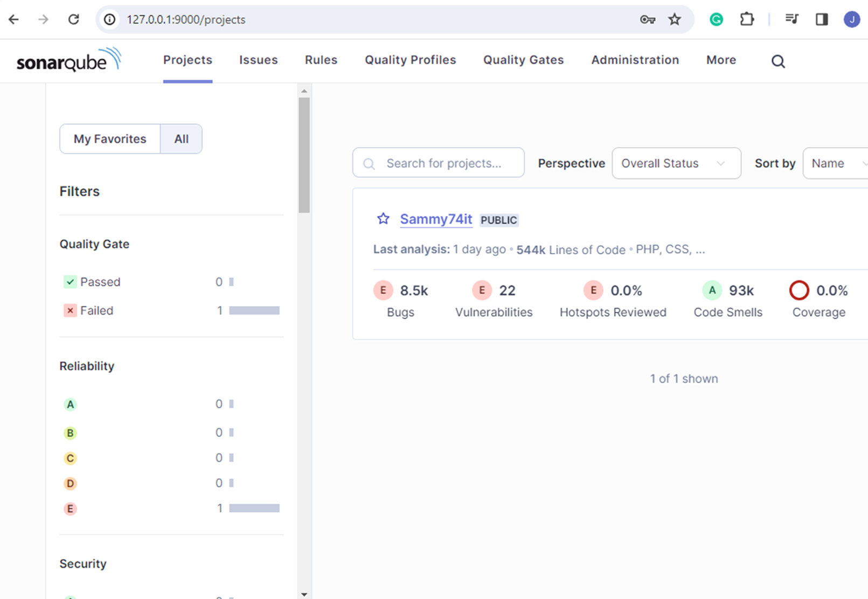Click the password key icon in address bar
This screenshot has width=868, height=599.
point(647,19)
